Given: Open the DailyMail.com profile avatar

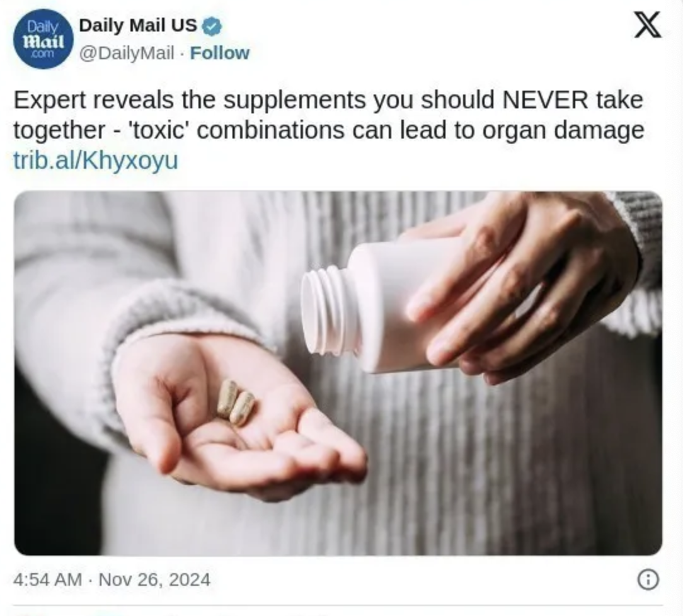Looking at the screenshot, I should tap(43, 40).
